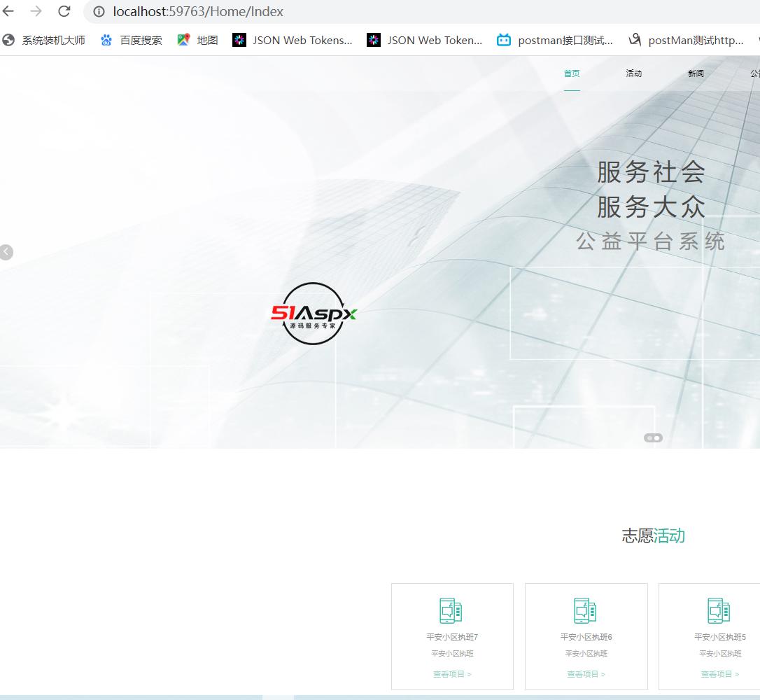
Task: Click the icon before postMan测试http bookmark
Action: pyautogui.click(x=635, y=40)
